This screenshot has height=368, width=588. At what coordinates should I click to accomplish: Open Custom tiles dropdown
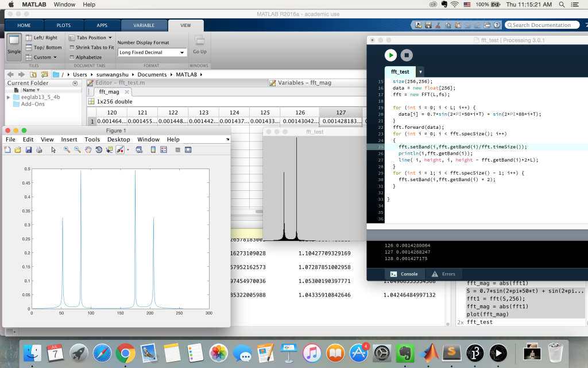(41, 57)
